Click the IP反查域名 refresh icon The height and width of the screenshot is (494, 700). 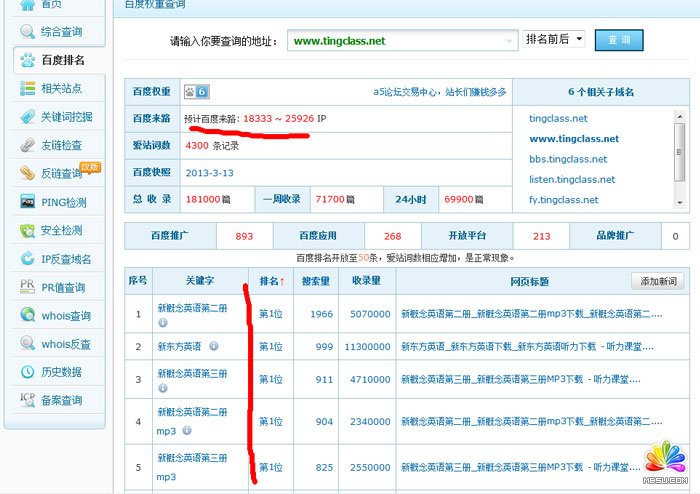[x=27, y=259]
